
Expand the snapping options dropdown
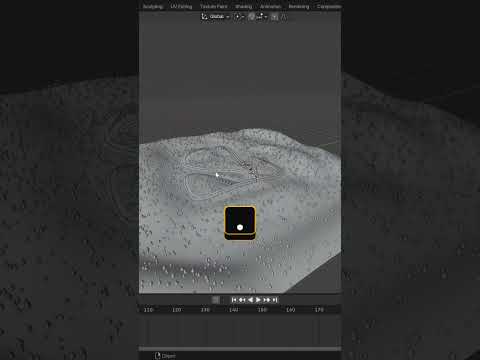pos(262,17)
